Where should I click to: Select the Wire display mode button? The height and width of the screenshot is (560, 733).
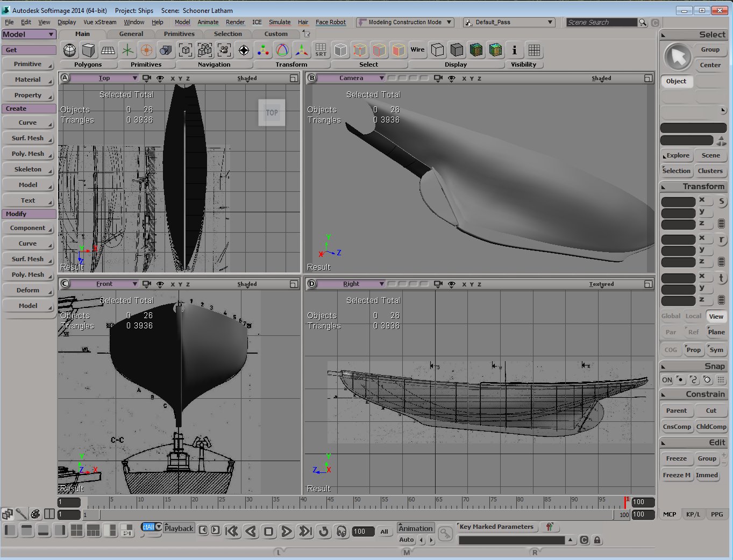pos(417,50)
